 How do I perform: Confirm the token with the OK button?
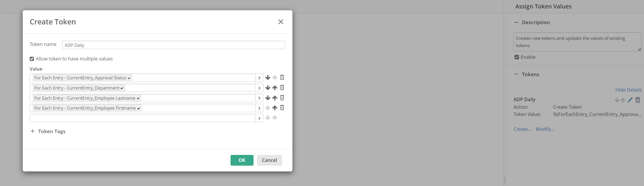(242, 160)
